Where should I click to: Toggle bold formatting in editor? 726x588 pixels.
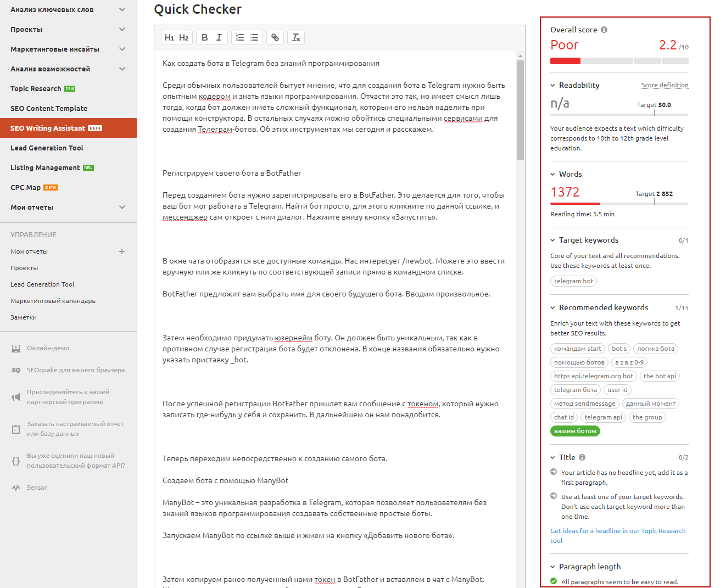204,37
